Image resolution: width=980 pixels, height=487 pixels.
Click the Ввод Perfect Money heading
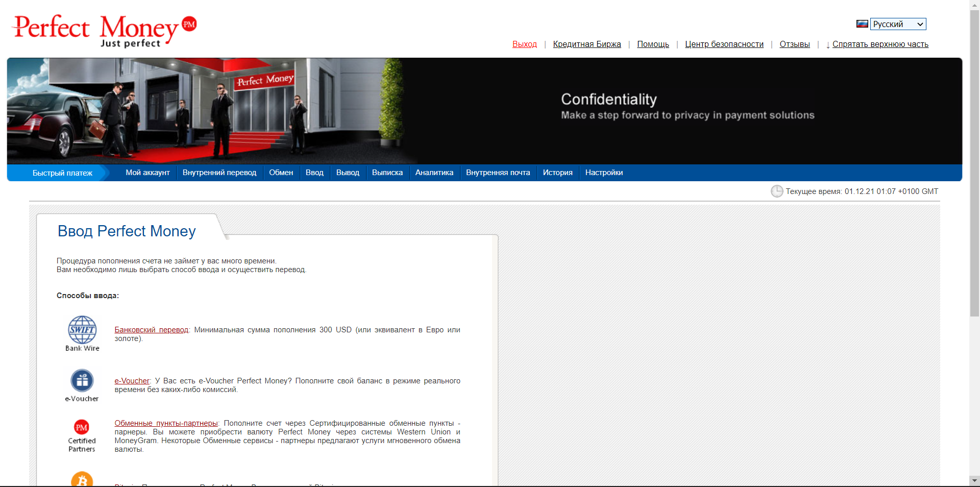[127, 231]
